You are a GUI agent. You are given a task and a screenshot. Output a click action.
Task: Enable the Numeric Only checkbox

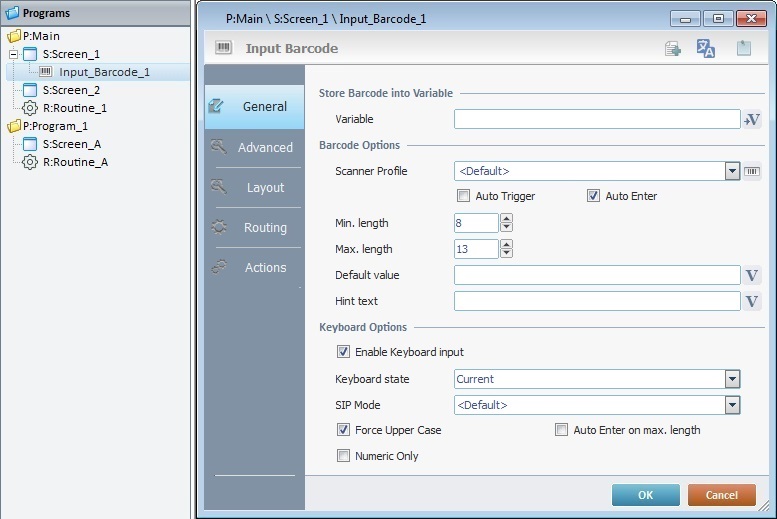coord(344,456)
